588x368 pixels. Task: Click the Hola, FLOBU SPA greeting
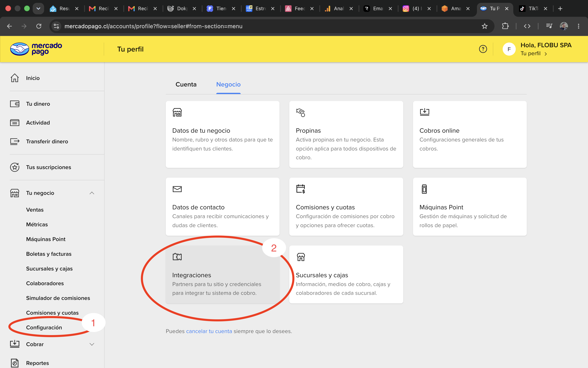[546, 45]
